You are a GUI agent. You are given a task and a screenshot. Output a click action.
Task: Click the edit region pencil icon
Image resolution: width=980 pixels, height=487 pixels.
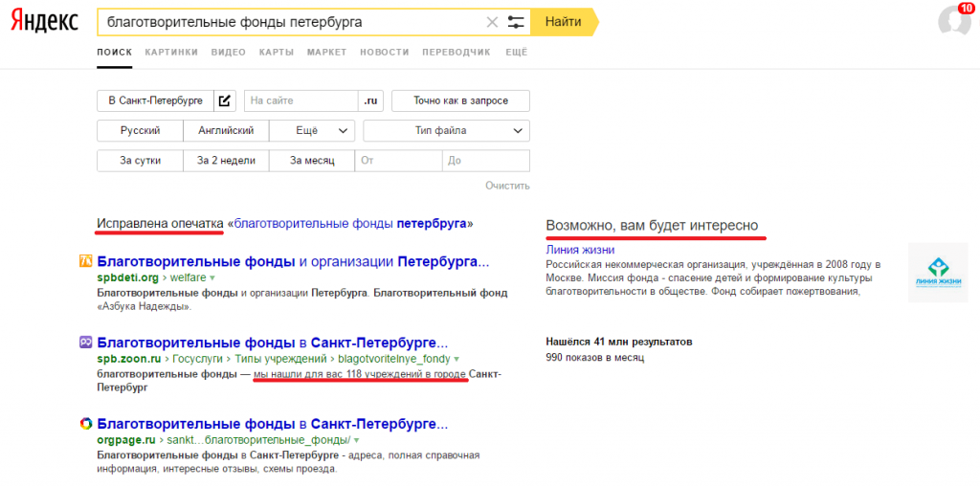[224, 100]
